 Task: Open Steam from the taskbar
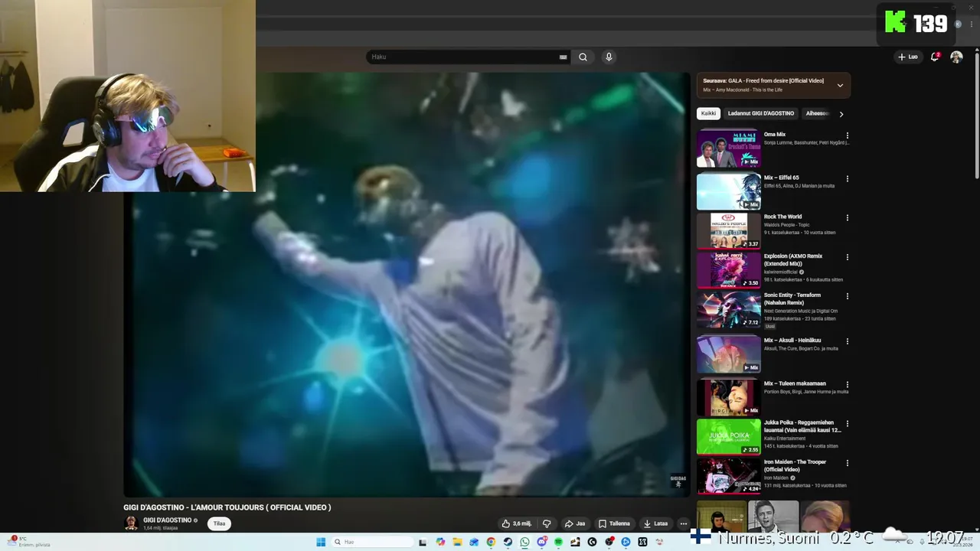(x=508, y=542)
